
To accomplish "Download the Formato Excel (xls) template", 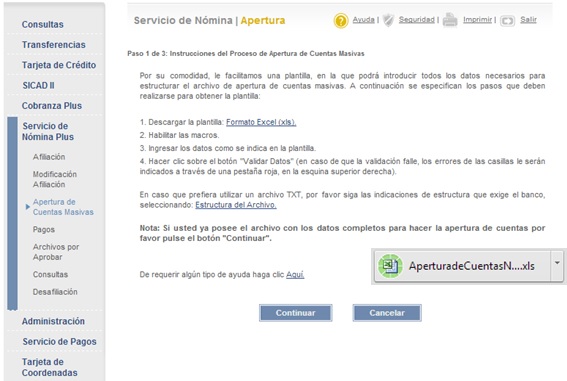I will [261, 122].
